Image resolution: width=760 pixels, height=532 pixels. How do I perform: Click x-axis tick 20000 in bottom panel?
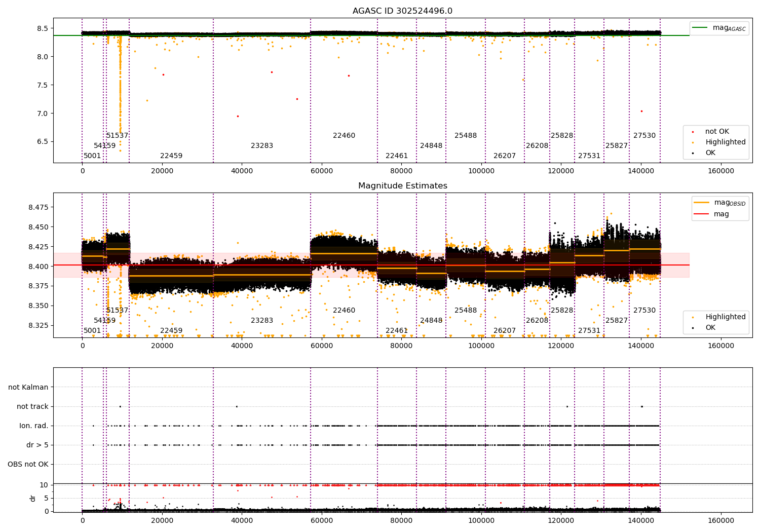pos(162,520)
